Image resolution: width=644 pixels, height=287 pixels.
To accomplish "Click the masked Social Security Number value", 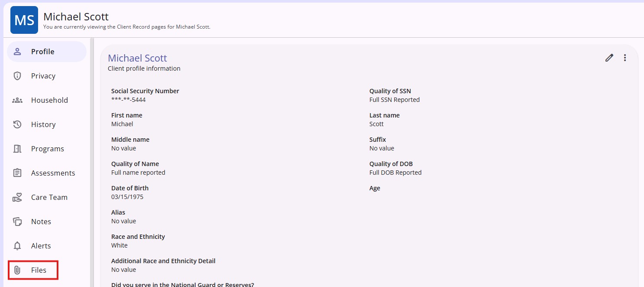I will pyautogui.click(x=129, y=100).
